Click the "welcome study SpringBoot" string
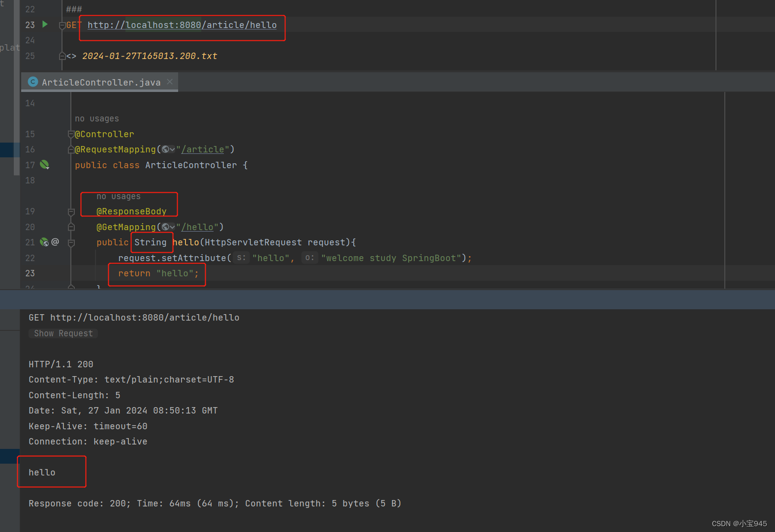 tap(392, 258)
